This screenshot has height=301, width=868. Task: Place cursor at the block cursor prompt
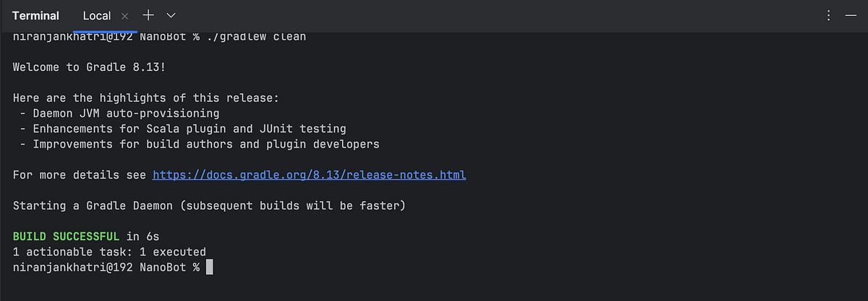tap(209, 268)
